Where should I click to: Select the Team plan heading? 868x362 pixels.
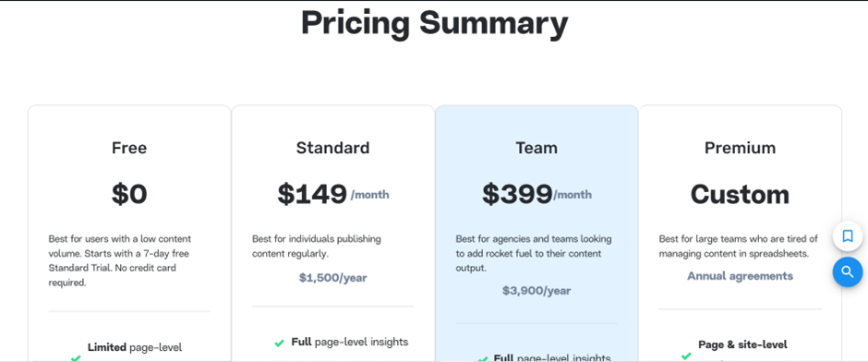click(x=536, y=148)
